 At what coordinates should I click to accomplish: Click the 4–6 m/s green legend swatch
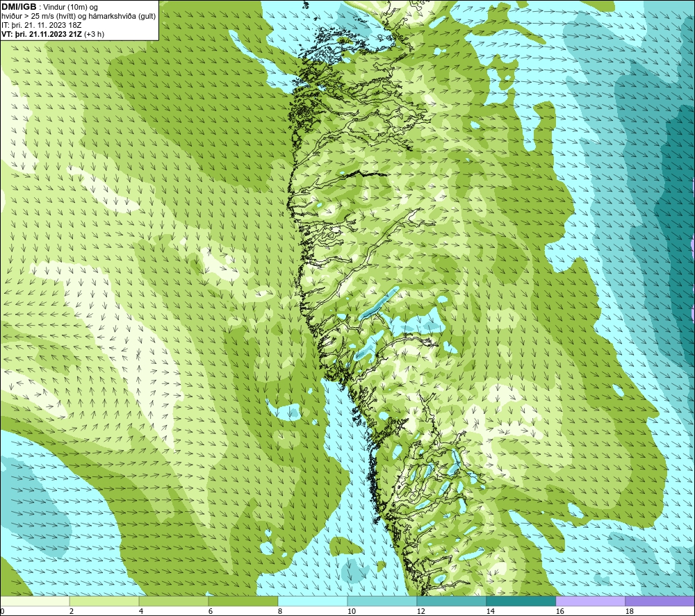[x=174, y=601]
